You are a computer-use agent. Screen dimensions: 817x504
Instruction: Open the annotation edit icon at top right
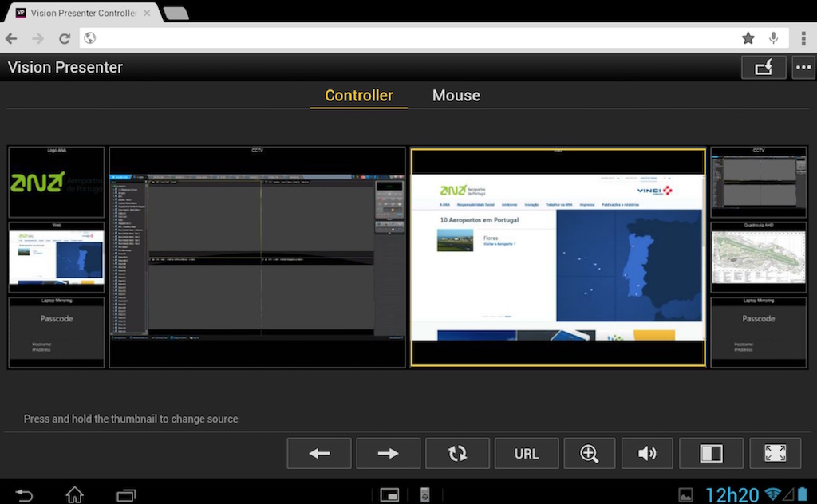pos(764,68)
